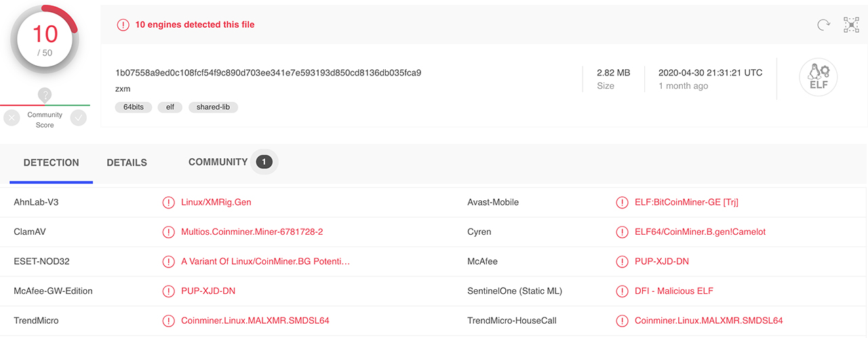Screen dimensions: 868x338
Task: Vote malicious with the X community button
Action: (12, 118)
